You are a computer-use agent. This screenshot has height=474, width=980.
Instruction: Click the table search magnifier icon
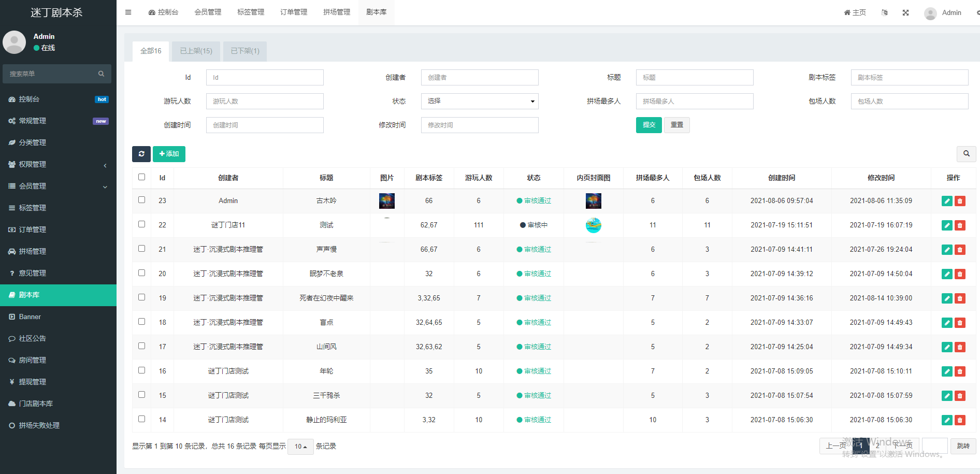[966, 154]
